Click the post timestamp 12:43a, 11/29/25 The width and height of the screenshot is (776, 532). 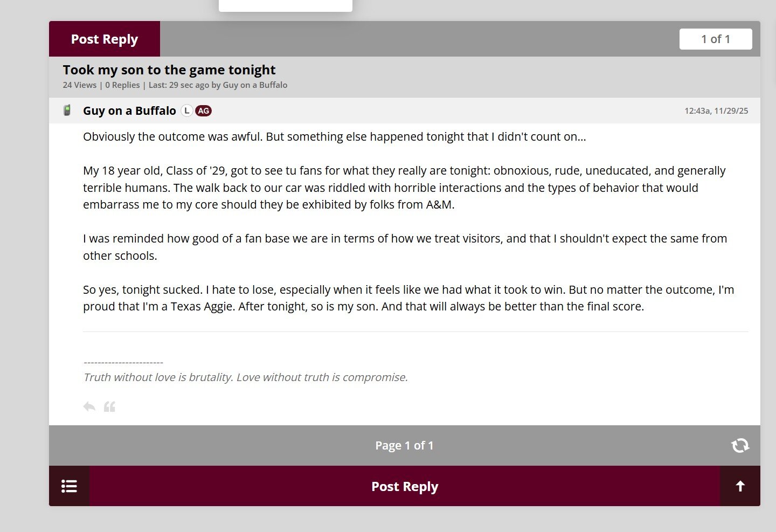point(716,110)
